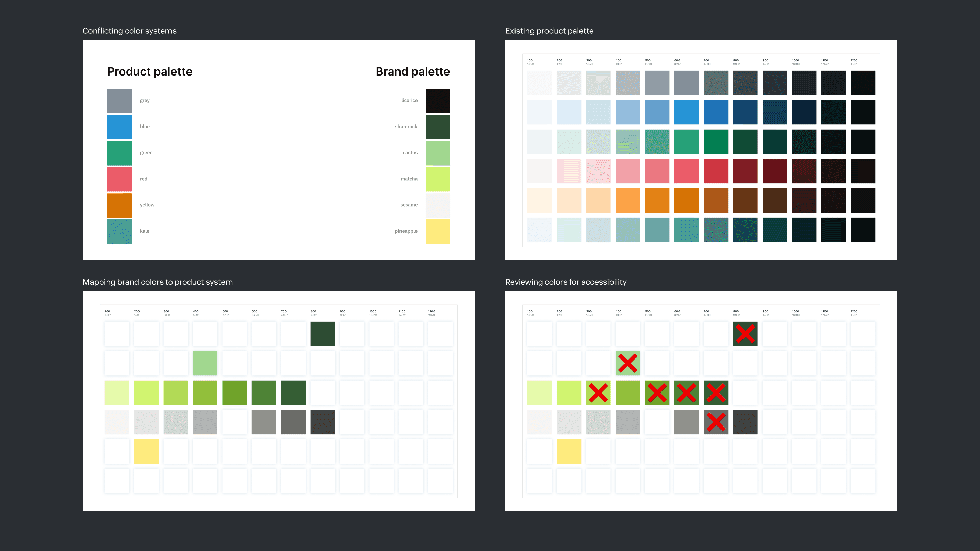Click the pineapple yellow brand swatch

pos(438,231)
